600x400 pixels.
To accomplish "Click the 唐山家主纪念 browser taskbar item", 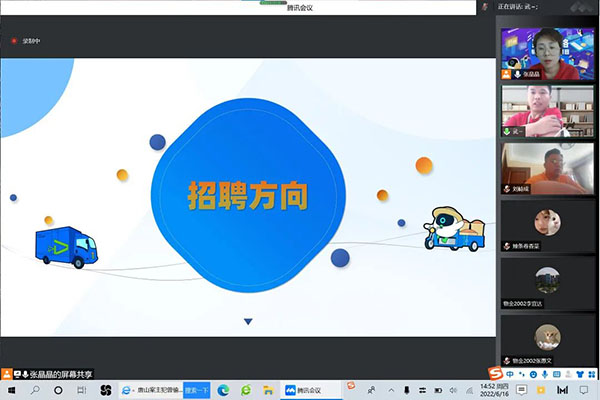I will pos(152,390).
